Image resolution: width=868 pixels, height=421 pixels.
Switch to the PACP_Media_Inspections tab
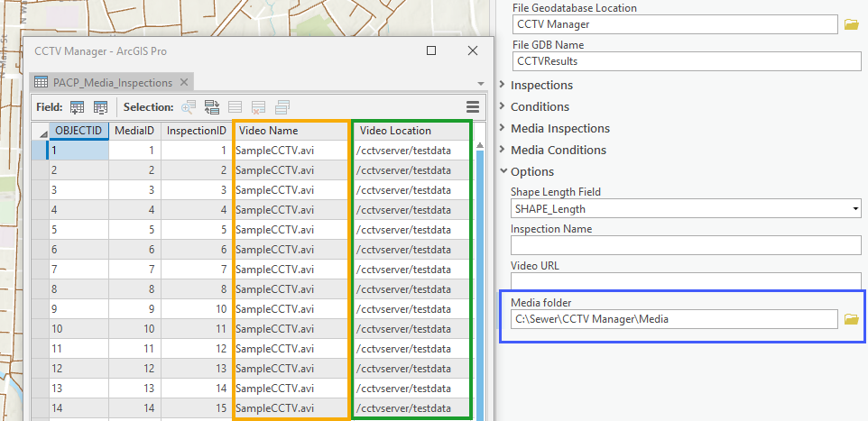(113, 82)
